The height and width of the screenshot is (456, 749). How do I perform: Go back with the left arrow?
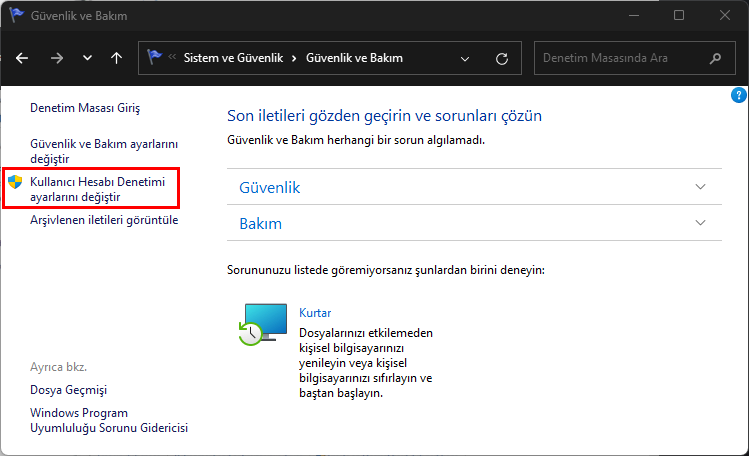click(x=22, y=58)
